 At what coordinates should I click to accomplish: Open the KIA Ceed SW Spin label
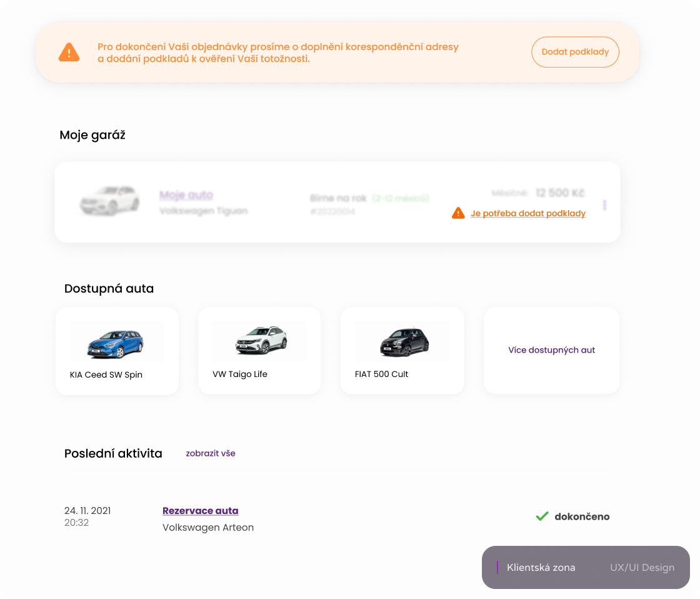pos(106,375)
